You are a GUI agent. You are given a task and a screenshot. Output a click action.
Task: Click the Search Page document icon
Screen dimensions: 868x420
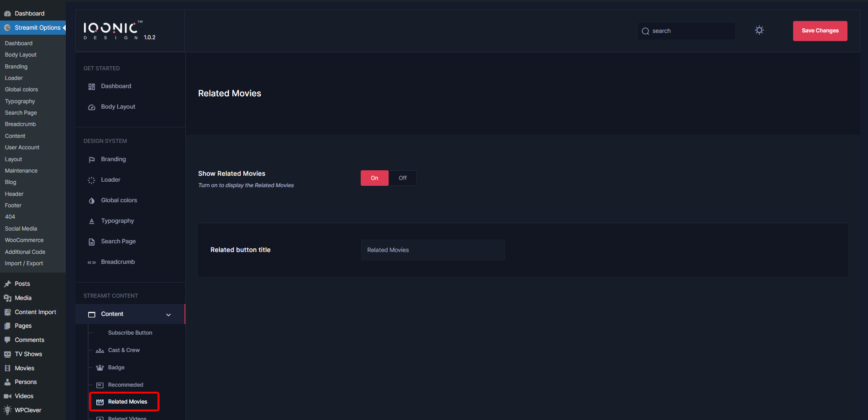[x=92, y=242]
